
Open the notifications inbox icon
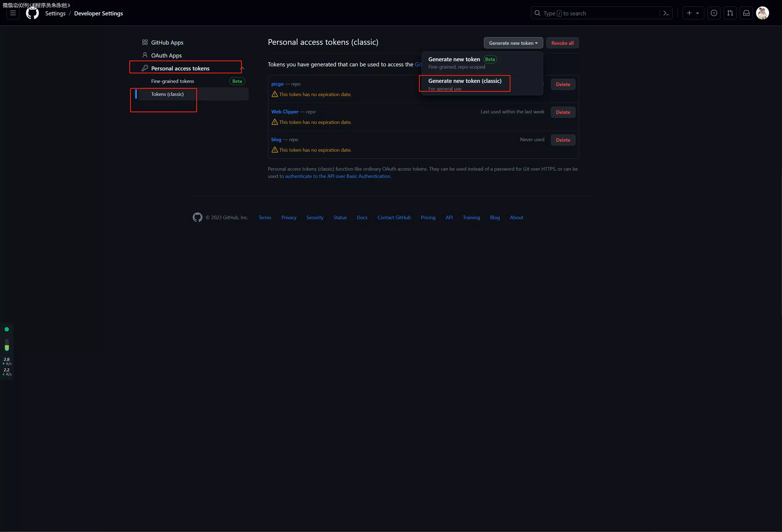click(x=746, y=13)
